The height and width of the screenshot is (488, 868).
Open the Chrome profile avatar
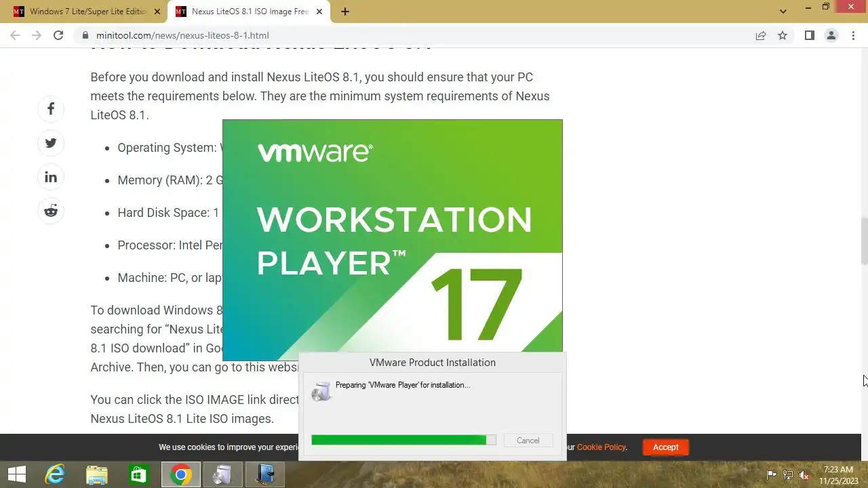pyautogui.click(x=831, y=35)
